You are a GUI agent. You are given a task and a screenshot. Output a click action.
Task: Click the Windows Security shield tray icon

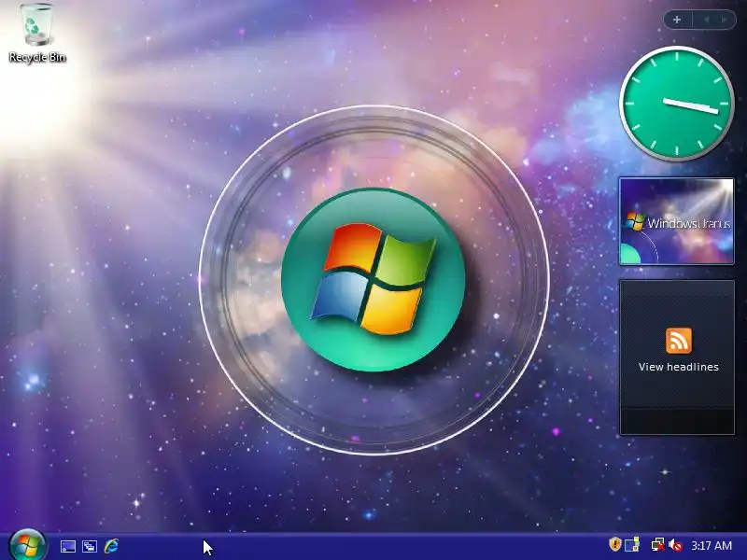tap(614, 544)
